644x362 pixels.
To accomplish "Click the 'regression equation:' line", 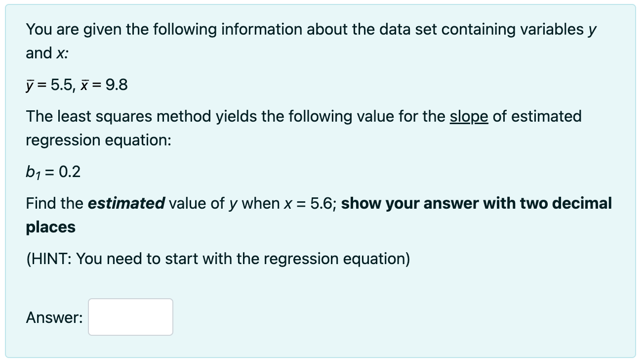I will [x=99, y=140].
